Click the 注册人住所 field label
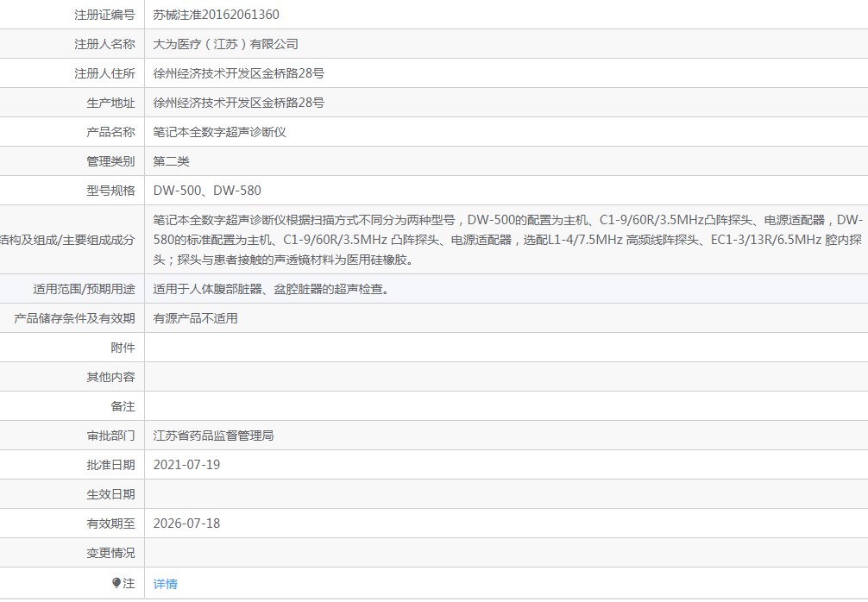This screenshot has height=602, width=868. (104, 73)
